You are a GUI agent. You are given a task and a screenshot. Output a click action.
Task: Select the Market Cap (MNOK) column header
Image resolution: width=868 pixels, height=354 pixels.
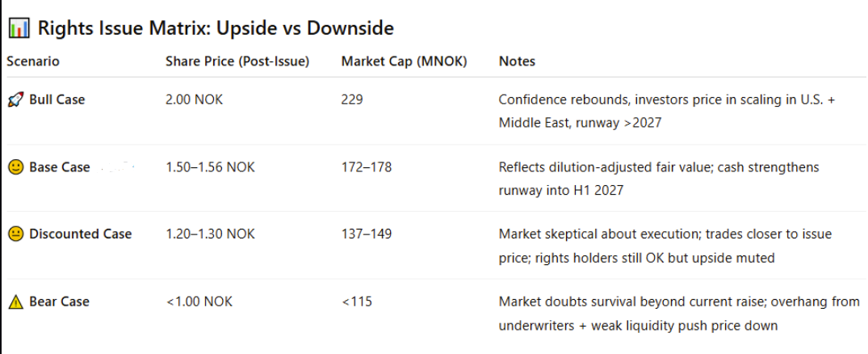(x=404, y=61)
